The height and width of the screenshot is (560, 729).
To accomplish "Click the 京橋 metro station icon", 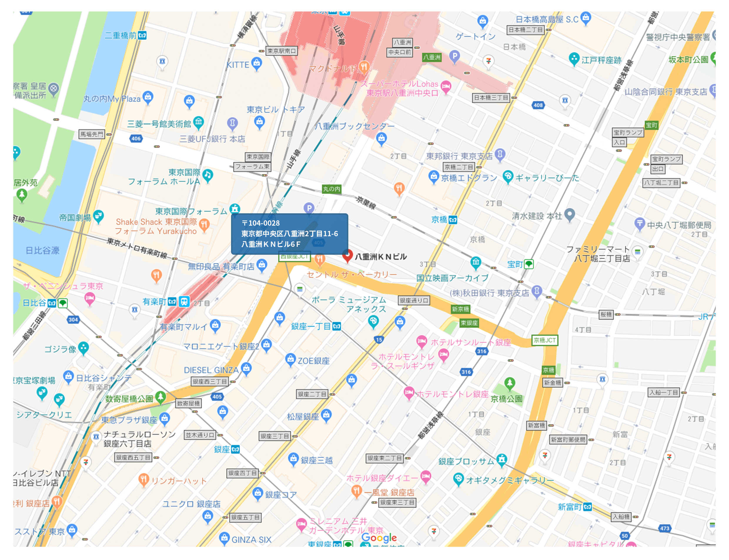I will (x=453, y=220).
